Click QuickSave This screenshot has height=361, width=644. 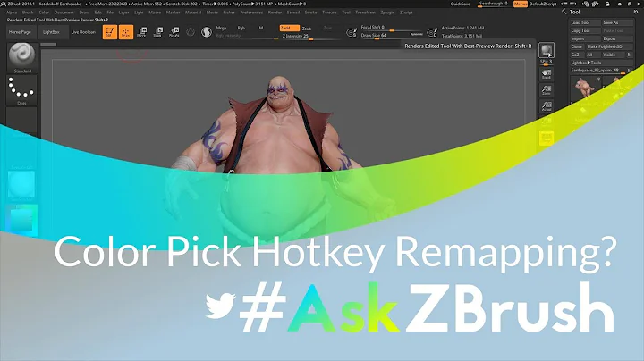click(460, 4)
